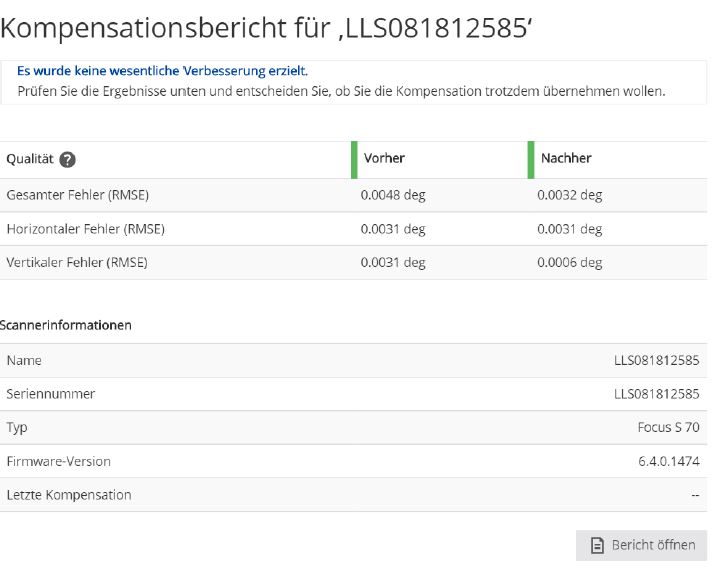Select the Vertikaler Fehler (RMSE) row
The height and width of the screenshot is (568, 715).
pos(77,262)
